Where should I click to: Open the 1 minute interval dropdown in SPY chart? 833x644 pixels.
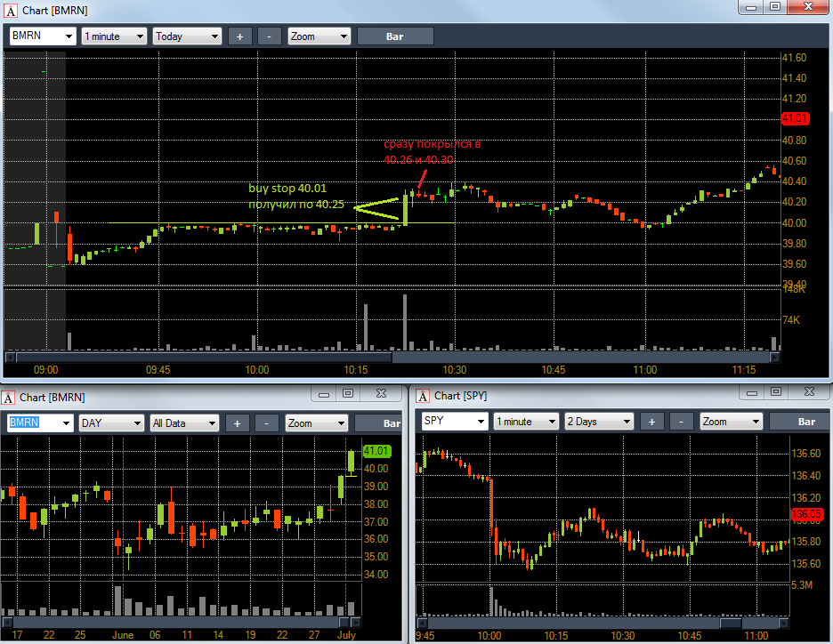[526, 422]
